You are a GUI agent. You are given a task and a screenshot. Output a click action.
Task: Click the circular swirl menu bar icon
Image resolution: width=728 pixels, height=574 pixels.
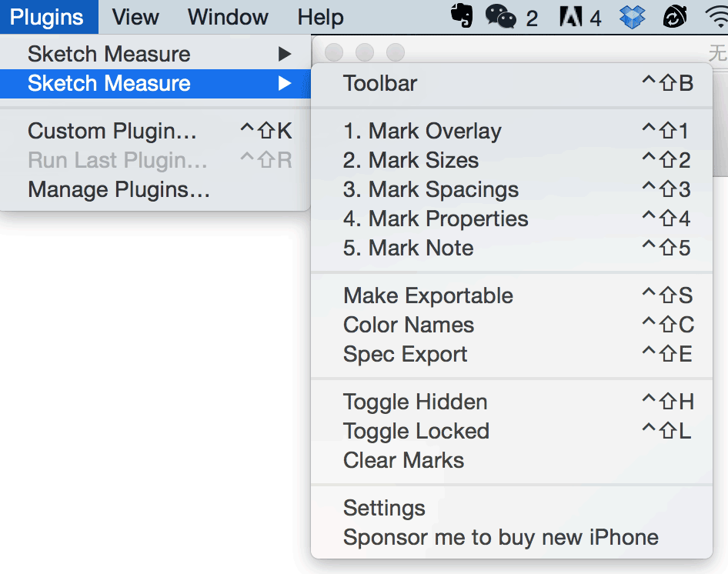tap(674, 16)
